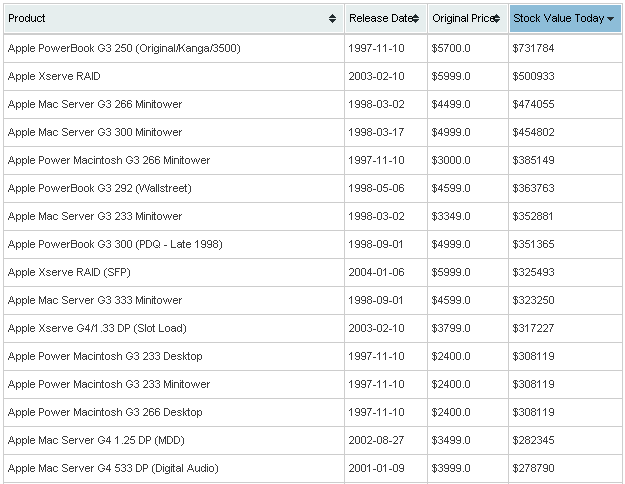625x484 pixels.
Task: Click original price $3349.0
Action: [451, 216]
